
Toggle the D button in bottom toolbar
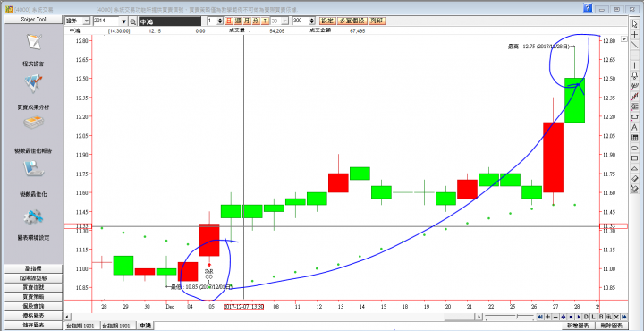coord(586,317)
